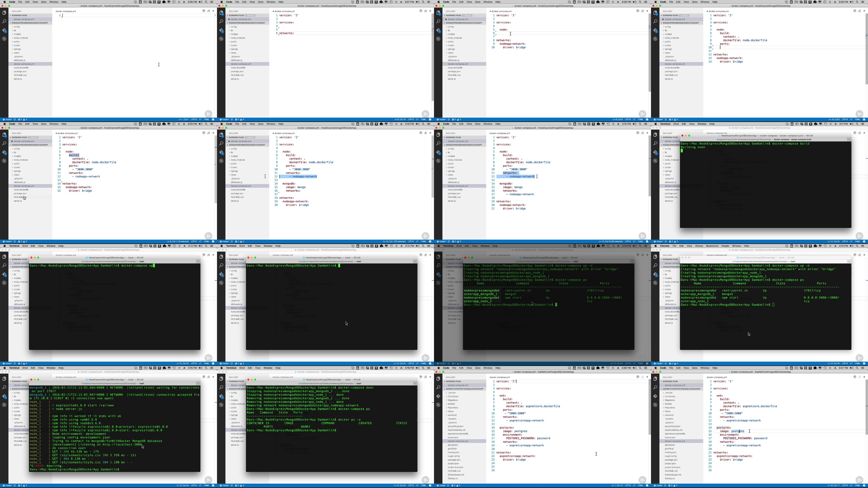Click split editor icon in 3:06 PM window

[x=203, y=11]
